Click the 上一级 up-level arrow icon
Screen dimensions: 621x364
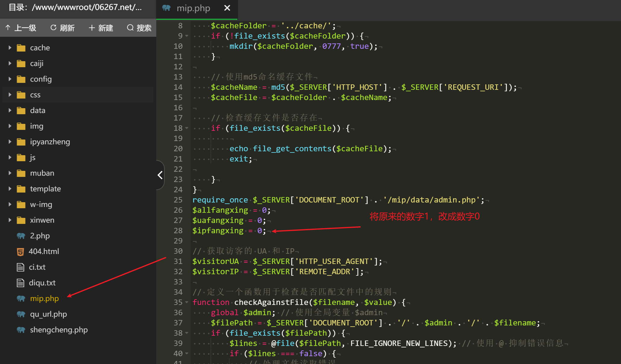pyautogui.click(x=8, y=28)
